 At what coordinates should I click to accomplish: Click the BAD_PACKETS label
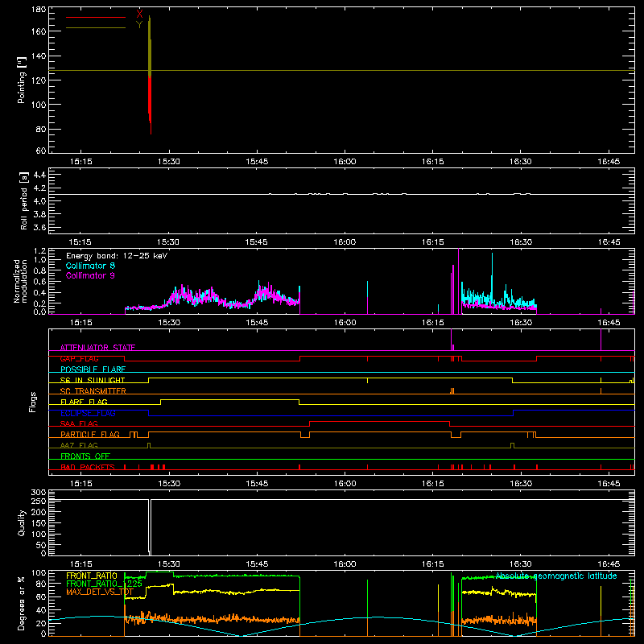[88, 467]
